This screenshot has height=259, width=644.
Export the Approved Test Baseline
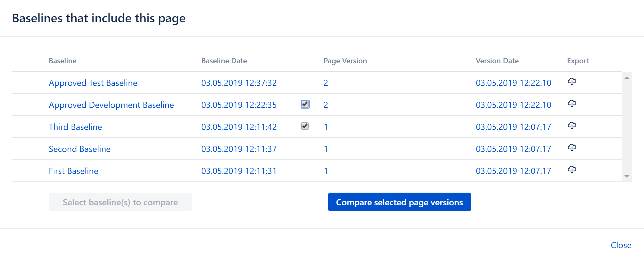coord(572,82)
